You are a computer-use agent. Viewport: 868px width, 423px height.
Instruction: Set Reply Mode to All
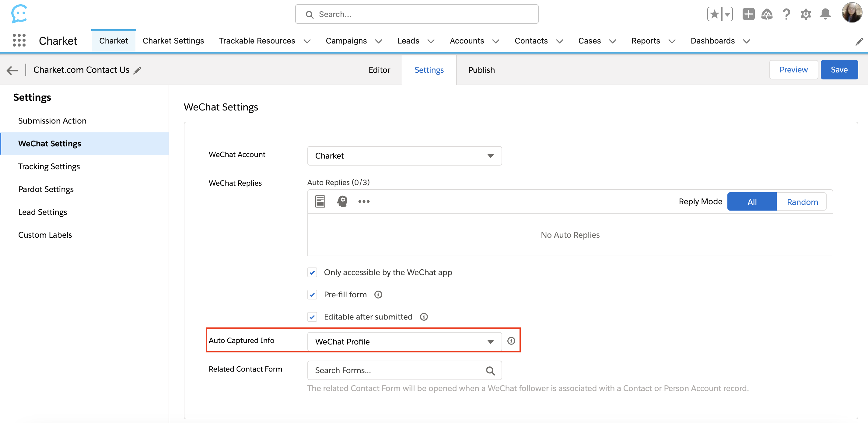(752, 201)
